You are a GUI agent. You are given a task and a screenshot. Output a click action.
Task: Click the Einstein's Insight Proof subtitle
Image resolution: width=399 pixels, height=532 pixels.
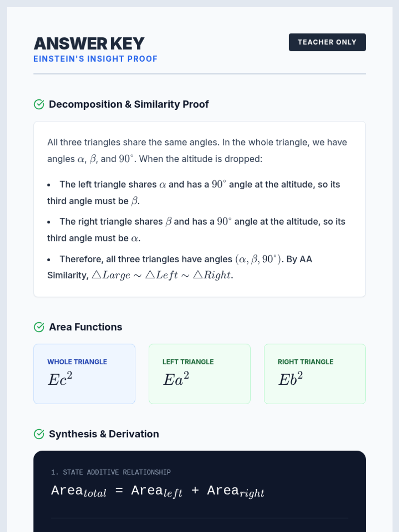pos(95,59)
